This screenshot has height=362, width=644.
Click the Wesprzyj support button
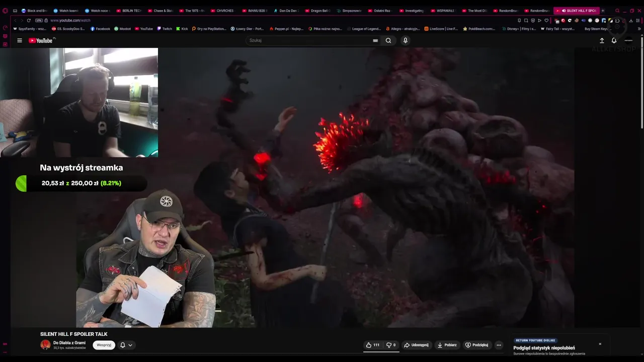pyautogui.click(x=104, y=345)
